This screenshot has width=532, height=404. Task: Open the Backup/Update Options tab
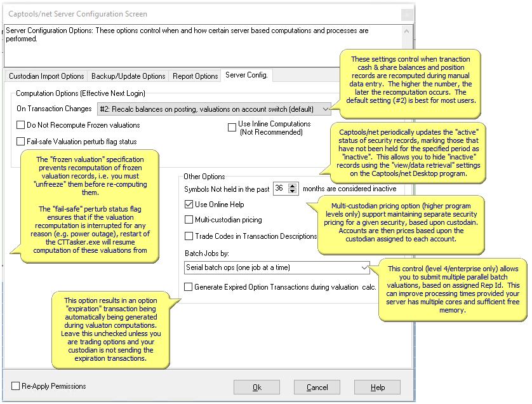(128, 76)
